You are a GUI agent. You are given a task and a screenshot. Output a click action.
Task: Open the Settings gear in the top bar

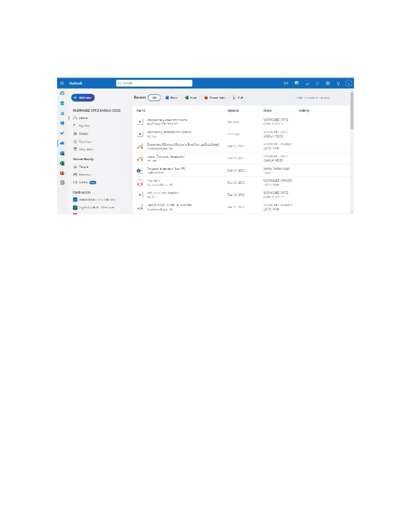tap(328, 83)
